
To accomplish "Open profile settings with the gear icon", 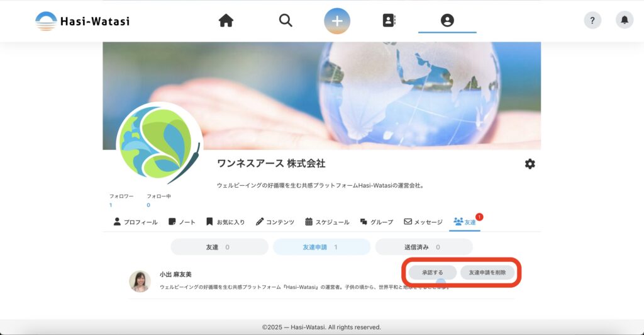I will (530, 164).
